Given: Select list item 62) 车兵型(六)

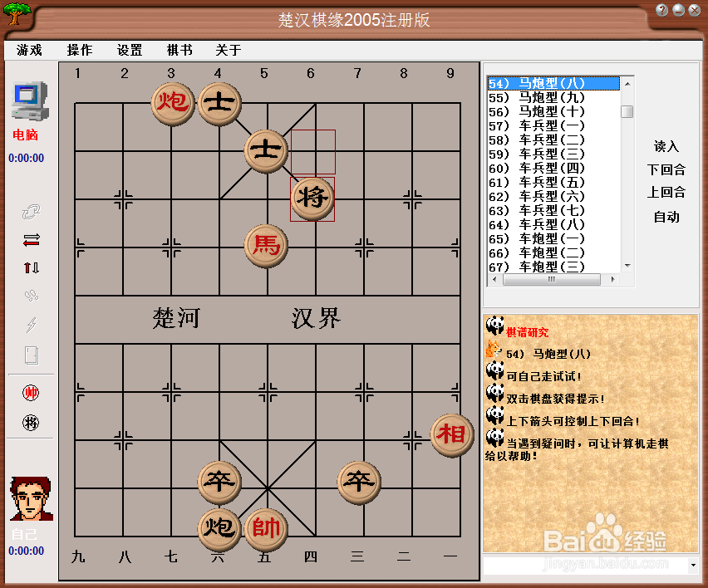Looking at the screenshot, I should point(553,196).
